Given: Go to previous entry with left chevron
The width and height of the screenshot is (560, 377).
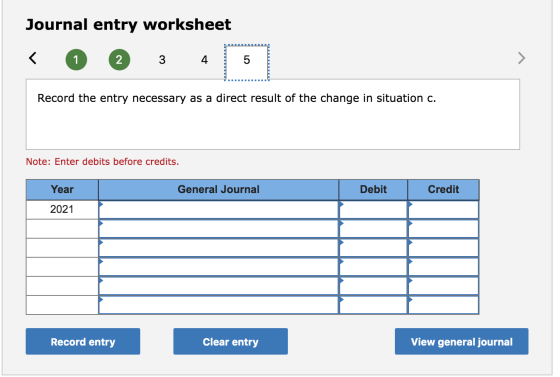Looking at the screenshot, I should point(33,58).
